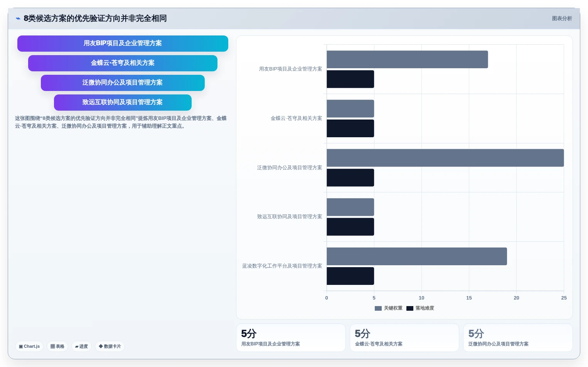Click the 落地难度 bar for 致远互联协同及项目管理方案
The height and width of the screenshot is (367, 588).
pos(350,227)
